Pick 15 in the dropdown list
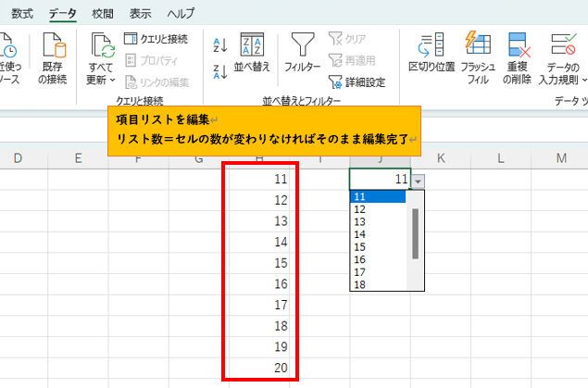The width and height of the screenshot is (588, 388). pos(378,246)
